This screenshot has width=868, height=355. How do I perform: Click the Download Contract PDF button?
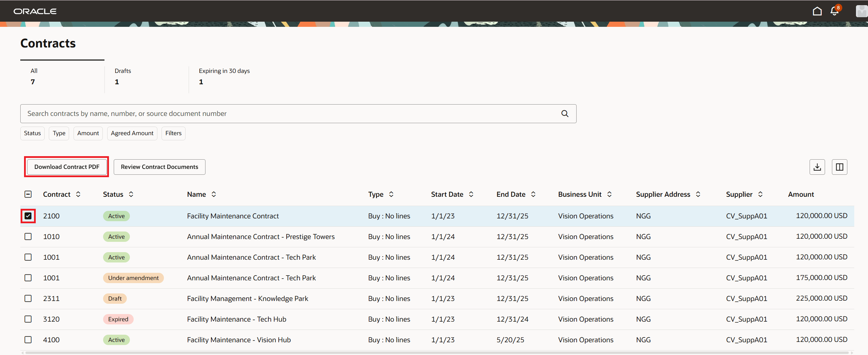tap(66, 167)
